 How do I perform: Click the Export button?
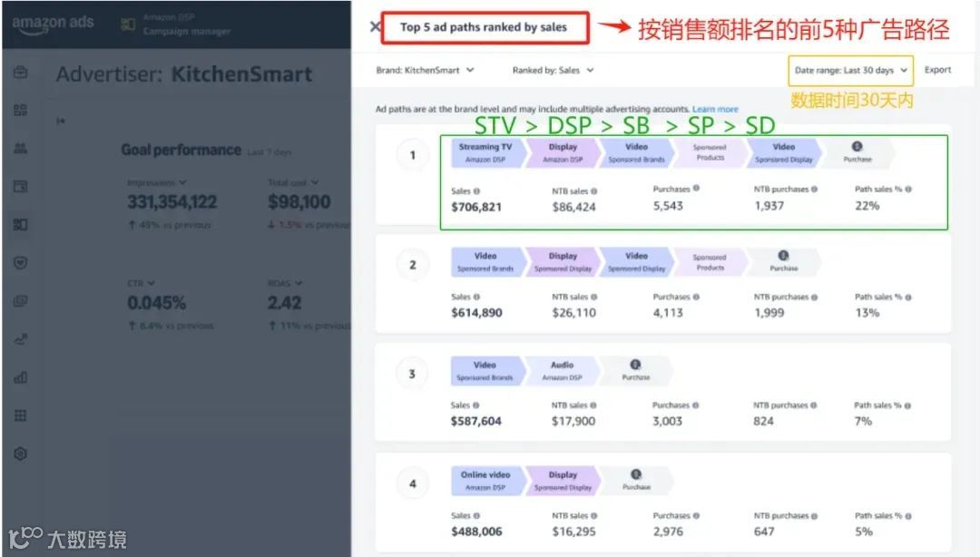(x=937, y=70)
